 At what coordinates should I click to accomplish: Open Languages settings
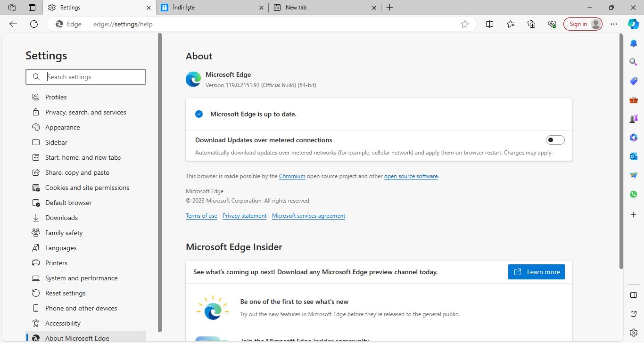[86, 248]
